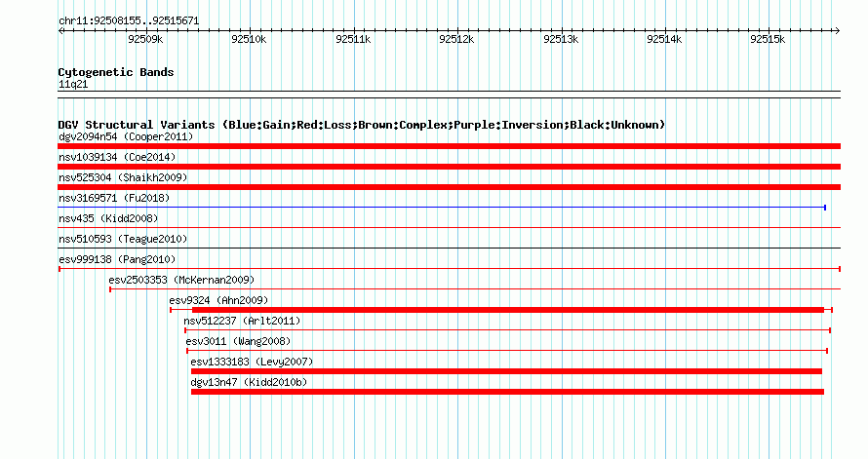Click the dgv13n47 (Kidd2010b) variant label
Image resolution: width=868 pixels, height=459 pixels.
(249, 382)
